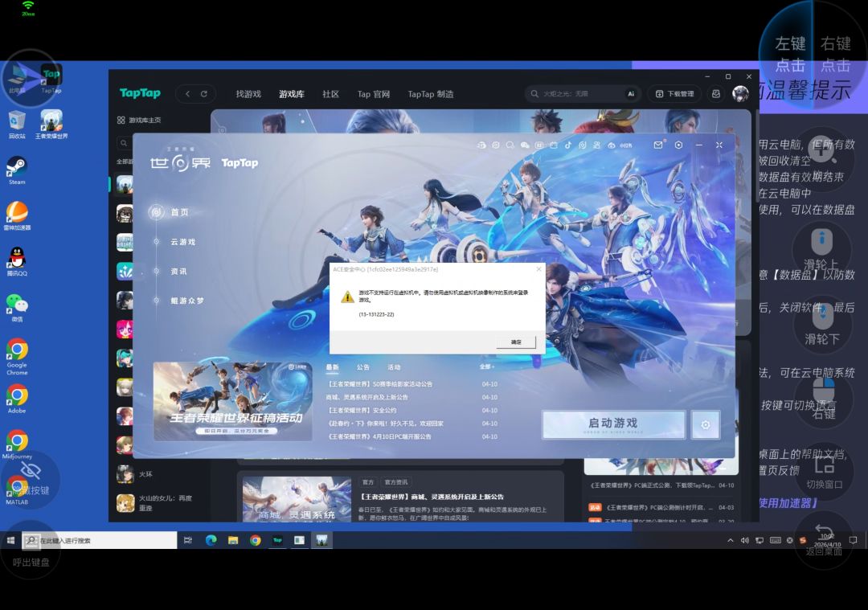
Task: Open File Explorer from the taskbar
Action: point(233,540)
